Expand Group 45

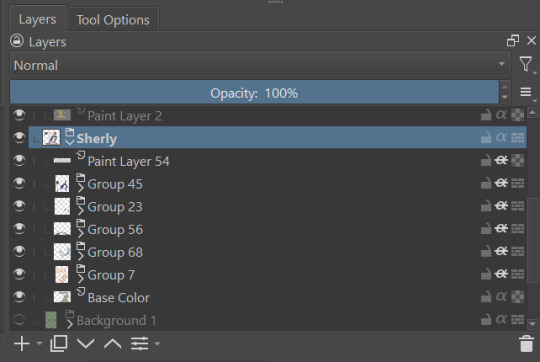click(x=81, y=188)
